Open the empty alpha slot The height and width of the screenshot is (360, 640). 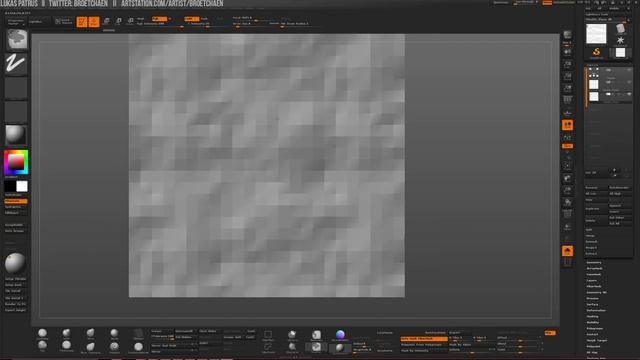point(16,88)
